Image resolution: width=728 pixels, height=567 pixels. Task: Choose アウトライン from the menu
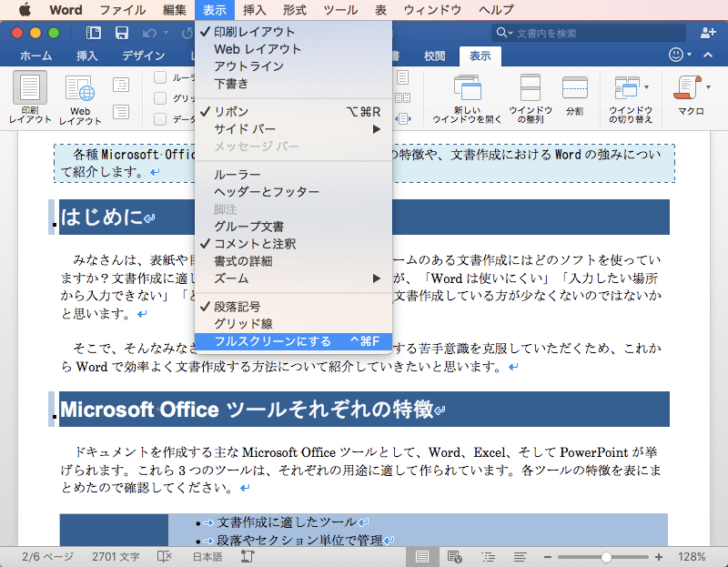293,66
